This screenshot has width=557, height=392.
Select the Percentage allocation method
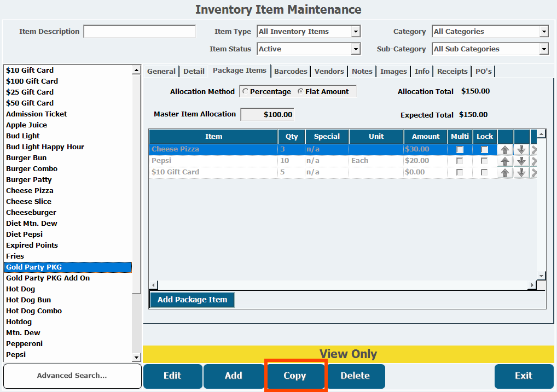coord(245,92)
